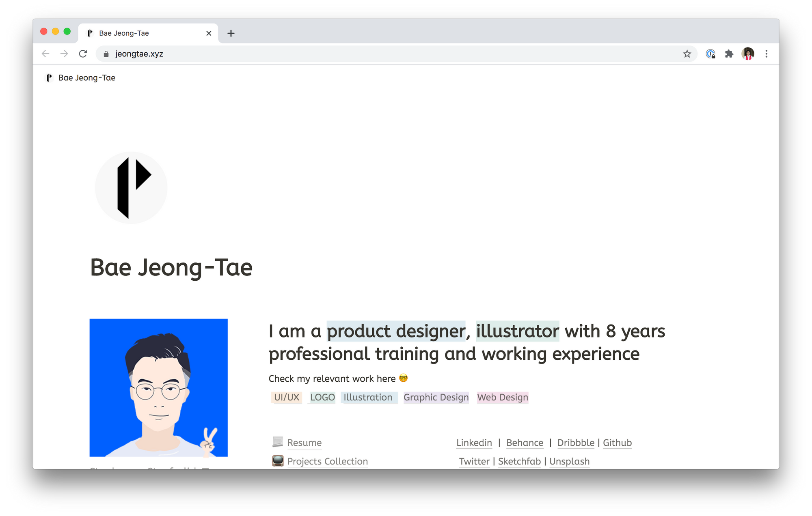Click the yellow macOS minimize button

click(56, 31)
